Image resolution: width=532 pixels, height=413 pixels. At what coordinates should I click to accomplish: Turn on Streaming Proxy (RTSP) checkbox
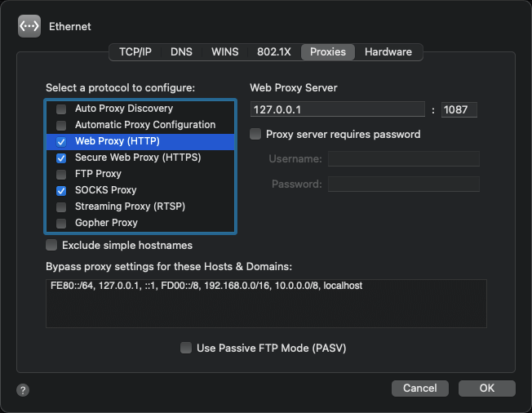tap(61, 206)
